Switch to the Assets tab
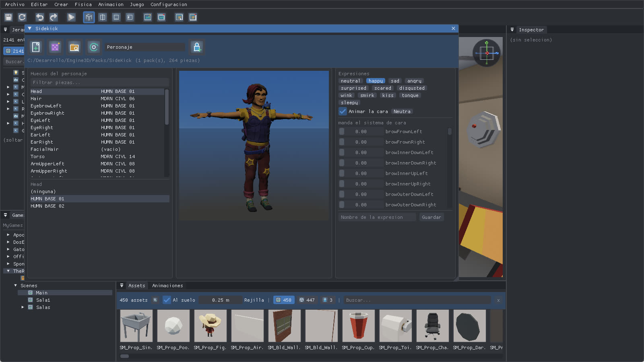 click(136, 286)
